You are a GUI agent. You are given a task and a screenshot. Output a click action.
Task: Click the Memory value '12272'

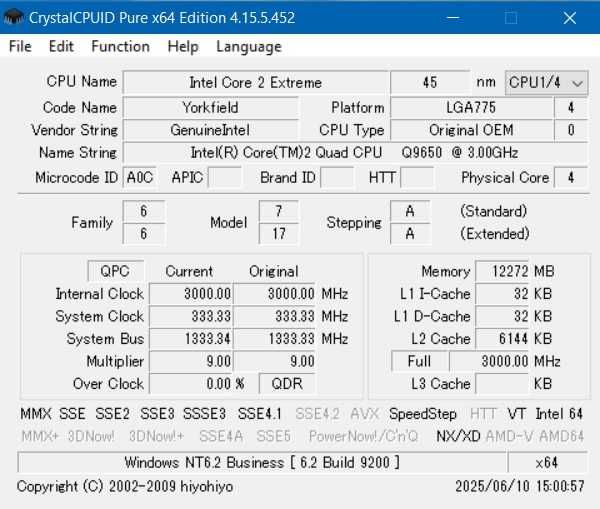click(502, 271)
